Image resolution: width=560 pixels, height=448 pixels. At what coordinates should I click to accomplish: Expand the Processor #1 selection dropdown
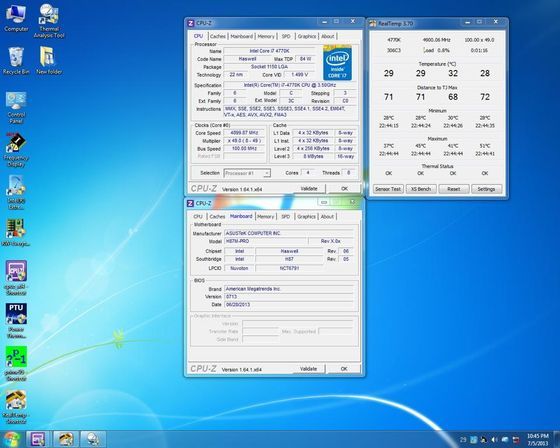coord(247,173)
